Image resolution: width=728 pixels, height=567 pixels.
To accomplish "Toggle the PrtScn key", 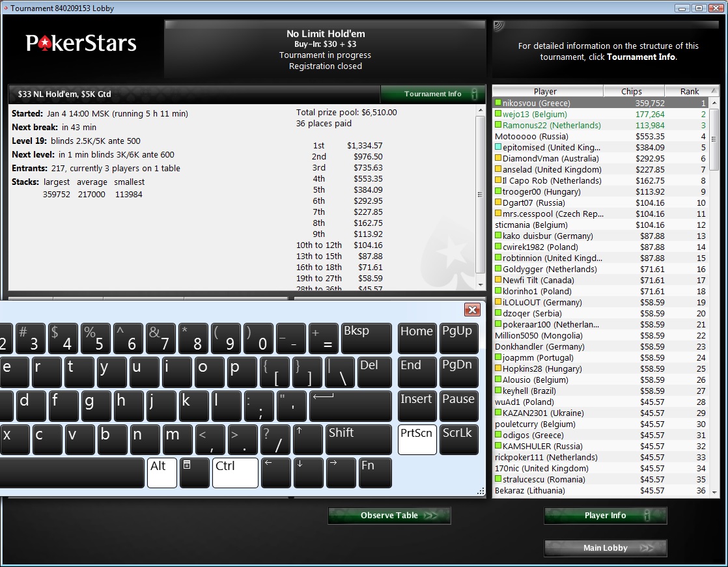I will [x=417, y=439].
